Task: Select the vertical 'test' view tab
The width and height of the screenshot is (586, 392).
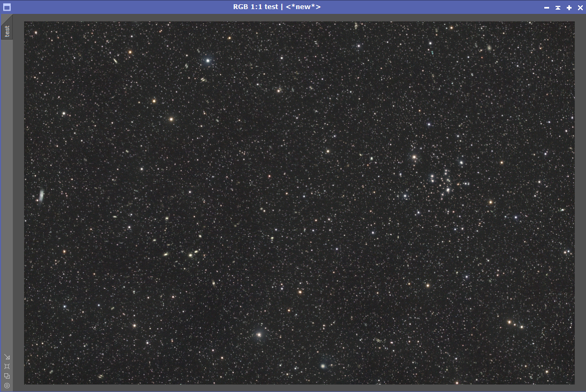Action: pos(7,31)
